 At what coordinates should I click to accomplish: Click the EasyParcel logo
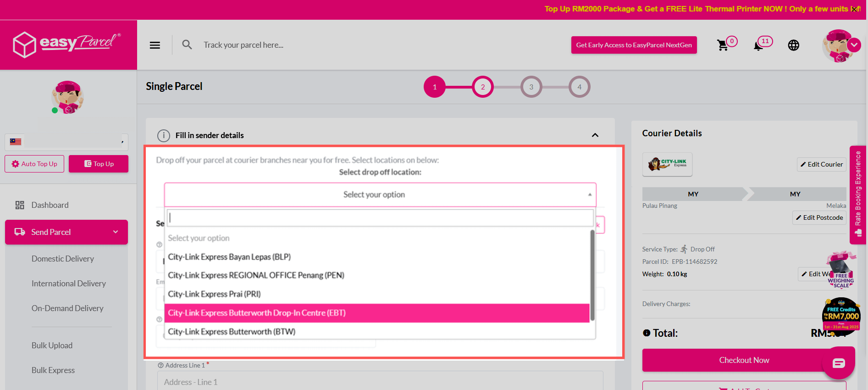[x=68, y=45]
